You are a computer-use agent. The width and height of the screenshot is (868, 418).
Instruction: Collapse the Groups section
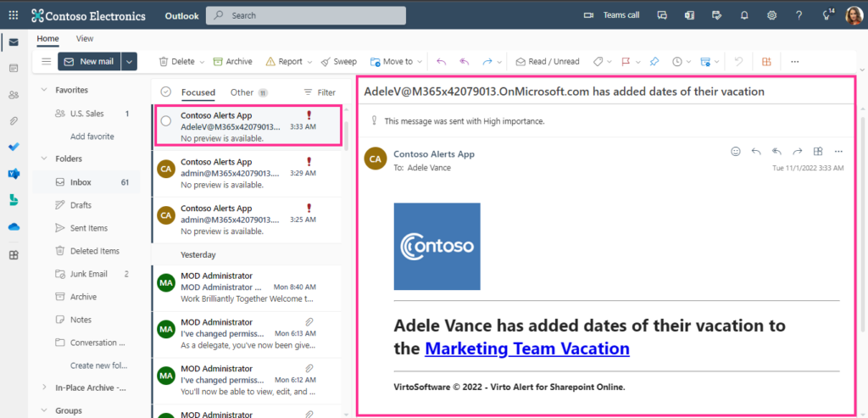point(44,411)
